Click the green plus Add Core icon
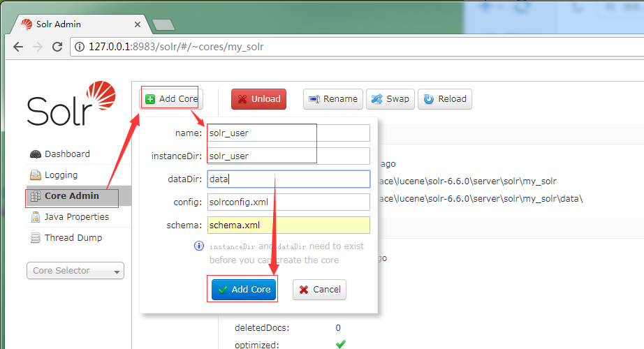 (x=150, y=99)
